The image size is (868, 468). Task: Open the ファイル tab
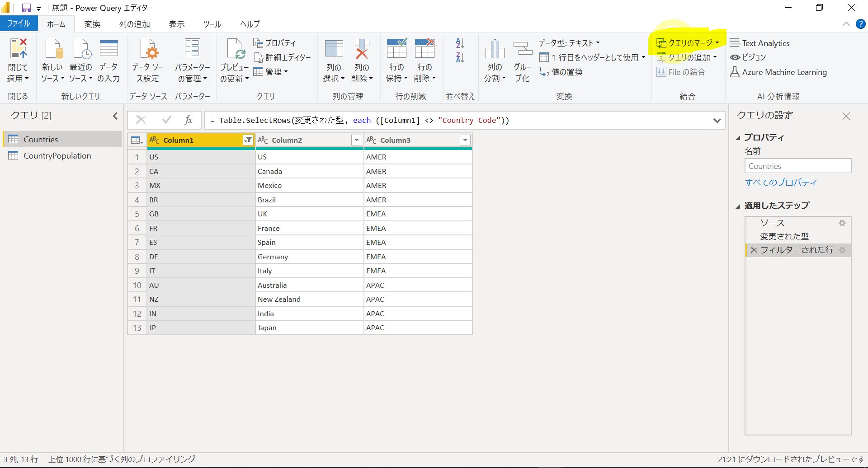pos(19,23)
